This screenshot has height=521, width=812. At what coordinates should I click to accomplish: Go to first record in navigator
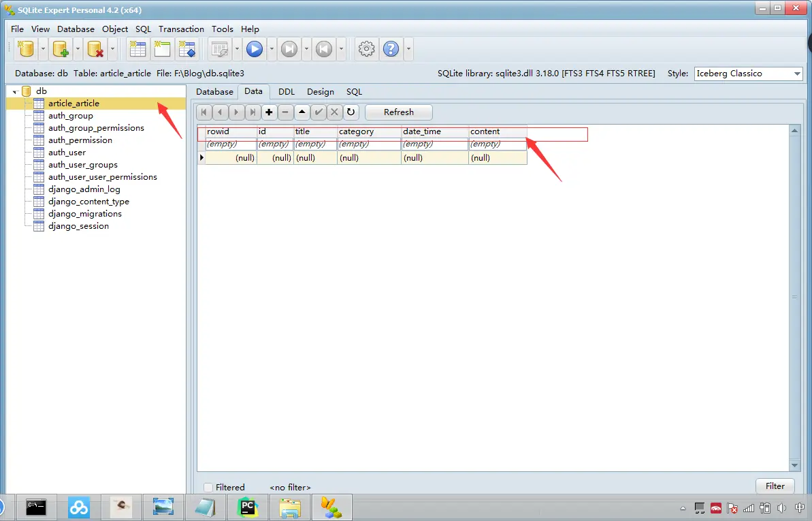pos(204,112)
